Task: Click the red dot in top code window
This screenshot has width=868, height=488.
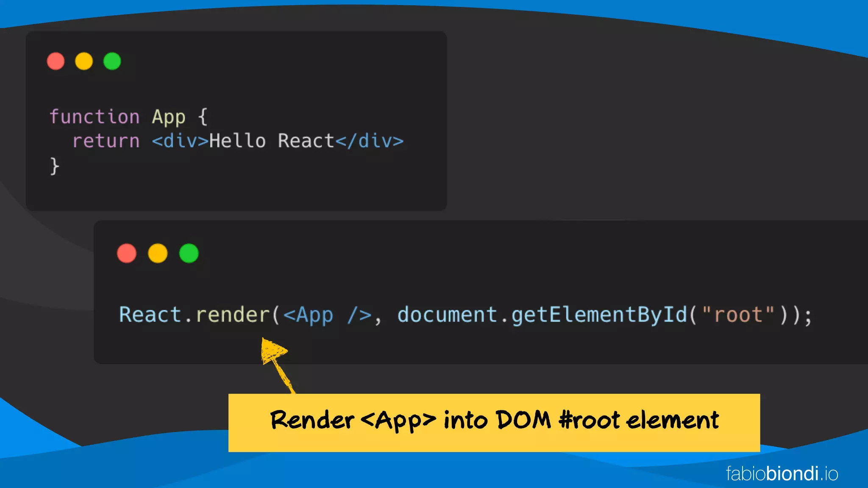Action: click(56, 61)
